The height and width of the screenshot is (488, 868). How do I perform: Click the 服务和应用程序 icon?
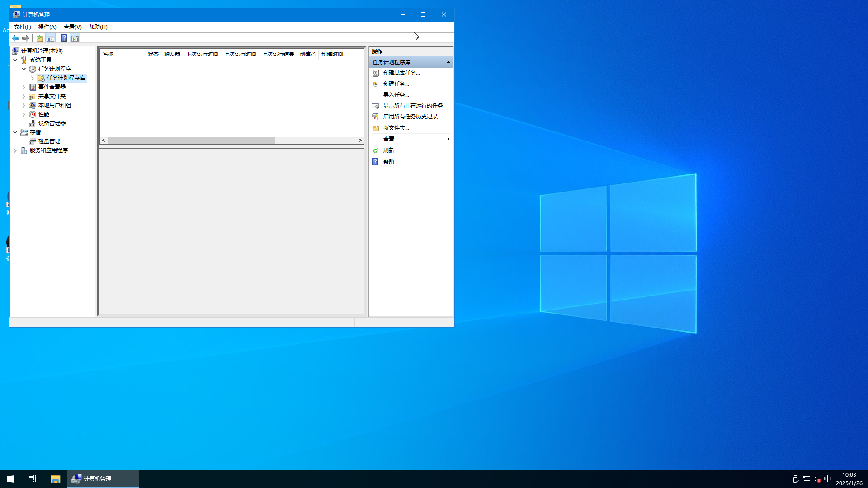pos(24,150)
